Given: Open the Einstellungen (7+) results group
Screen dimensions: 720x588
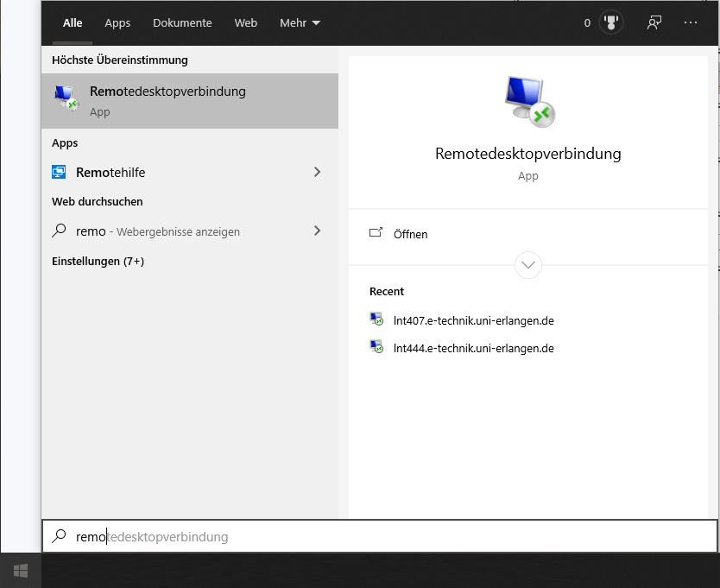Looking at the screenshot, I should (98, 261).
